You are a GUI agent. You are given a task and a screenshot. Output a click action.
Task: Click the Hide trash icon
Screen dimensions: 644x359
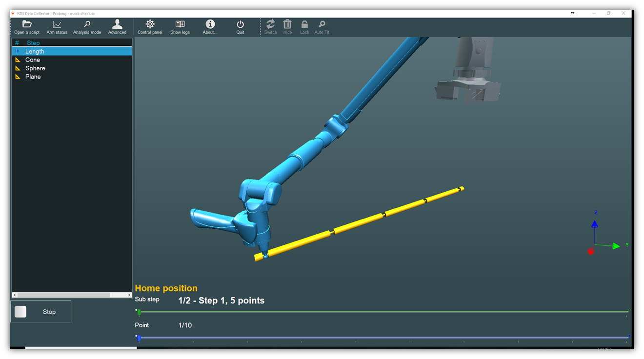click(x=287, y=27)
